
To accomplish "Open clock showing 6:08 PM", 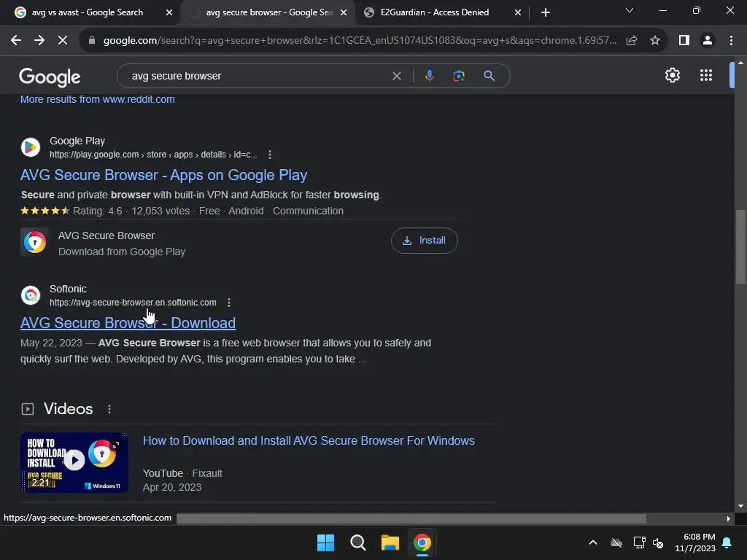I will (695, 542).
